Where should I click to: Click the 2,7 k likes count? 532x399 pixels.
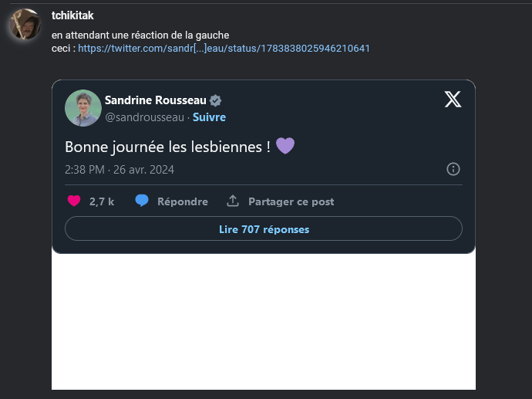(x=102, y=201)
